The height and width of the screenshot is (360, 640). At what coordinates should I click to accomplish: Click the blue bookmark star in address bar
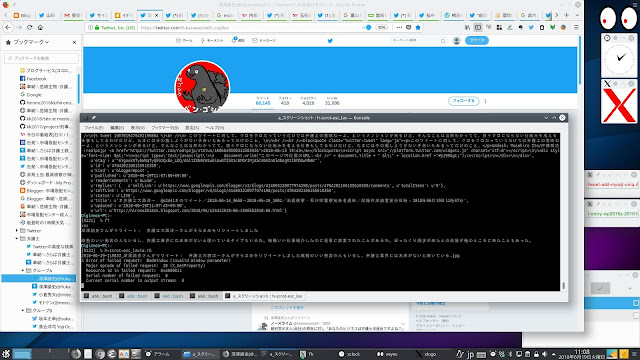[418, 27]
